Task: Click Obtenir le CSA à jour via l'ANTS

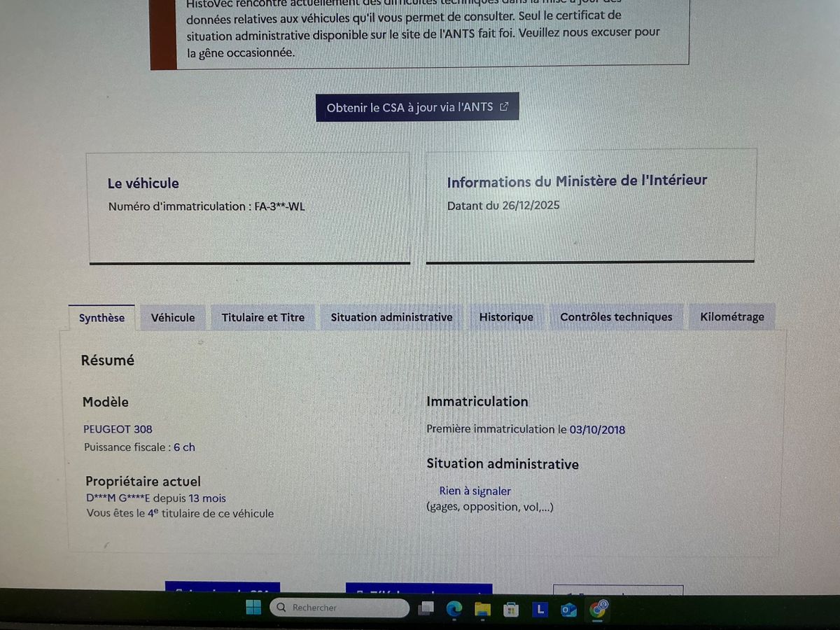Action: pyautogui.click(x=417, y=107)
